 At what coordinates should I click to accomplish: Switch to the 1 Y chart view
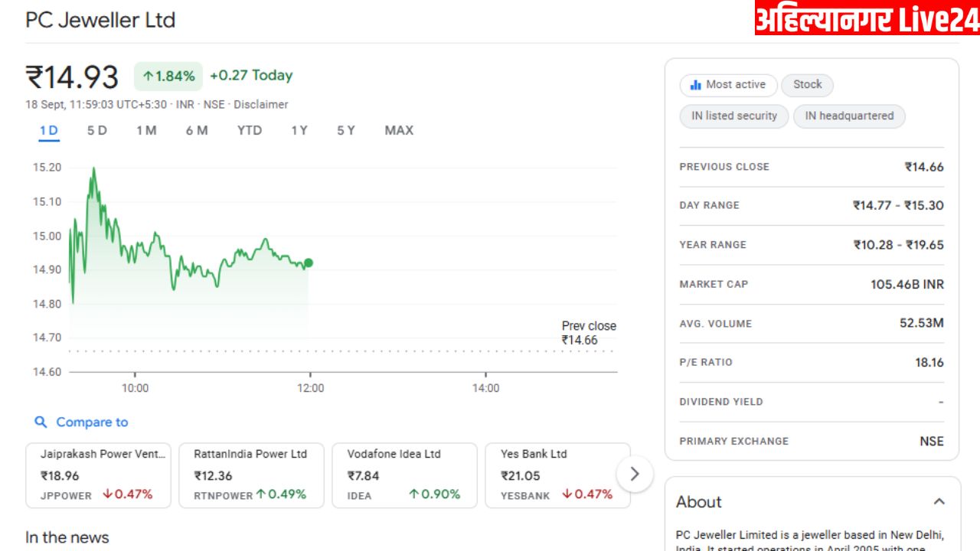coord(299,131)
